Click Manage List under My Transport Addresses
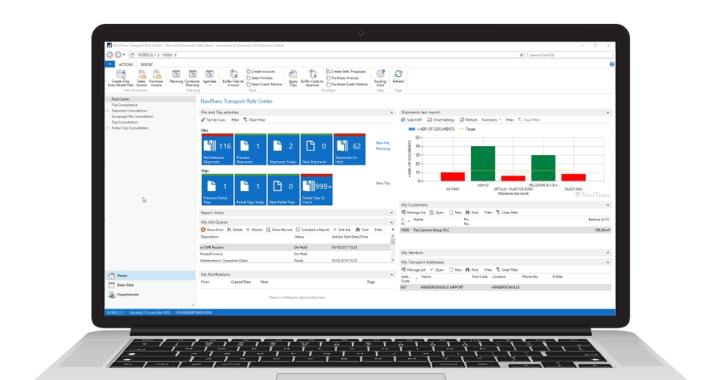This screenshot has width=720, height=380. [414, 270]
